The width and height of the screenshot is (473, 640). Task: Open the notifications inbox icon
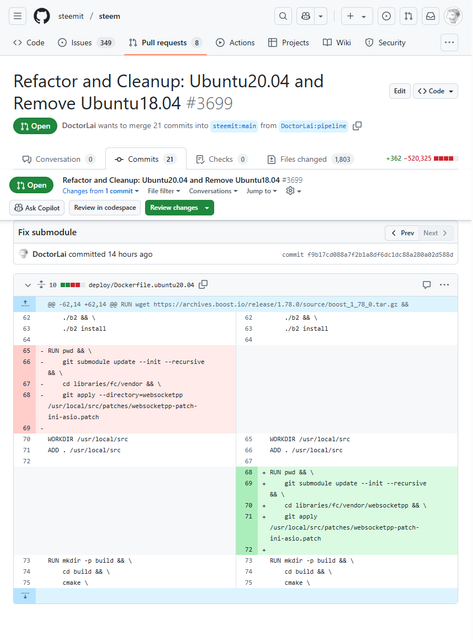pyautogui.click(x=431, y=16)
